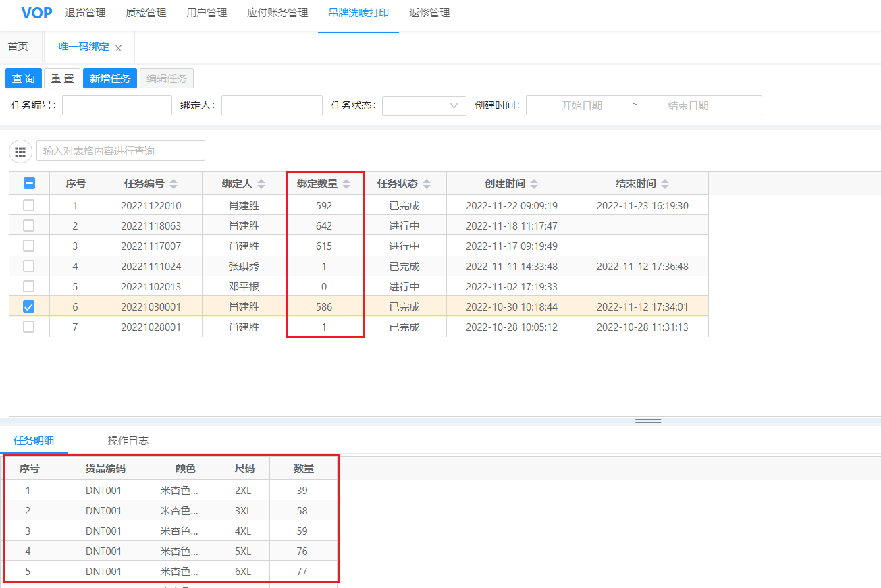Open the 任务状态 dropdown
This screenshot has width=881, height=588.
(x=424, y=105)
